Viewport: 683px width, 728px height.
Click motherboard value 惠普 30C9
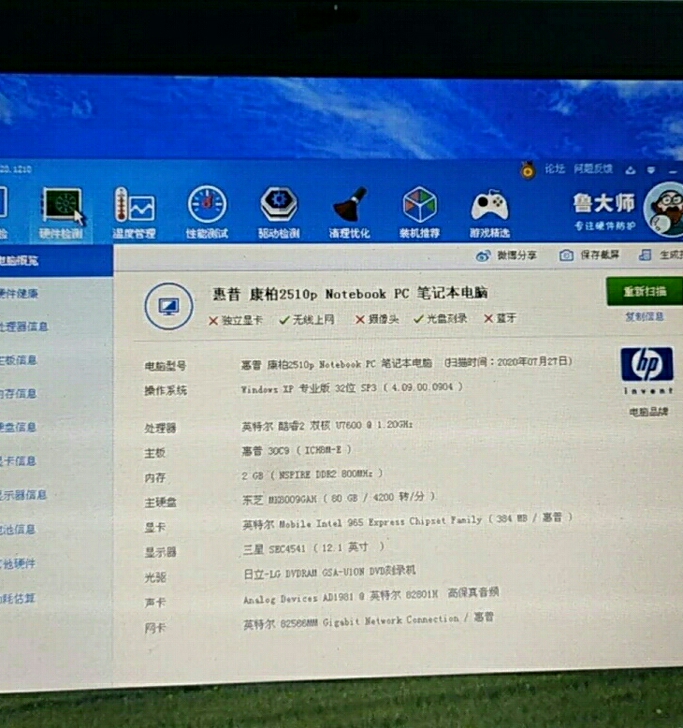296,450
